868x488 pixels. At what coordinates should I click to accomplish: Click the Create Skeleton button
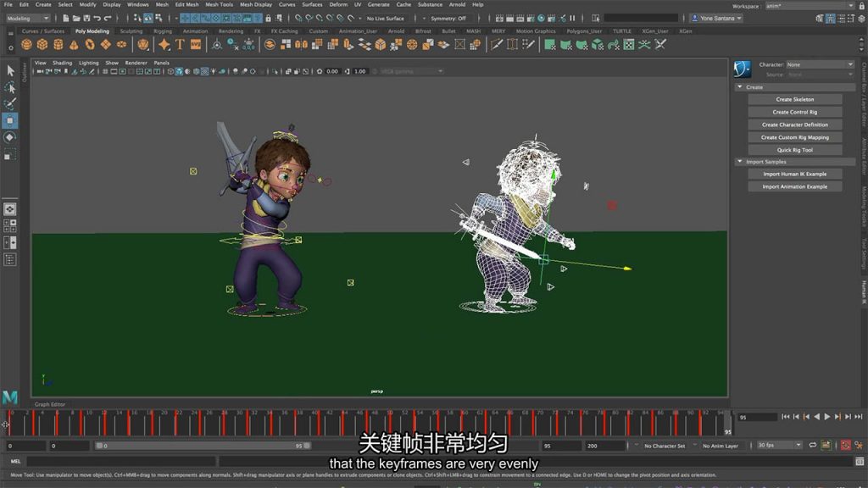[x=795, y=100]
